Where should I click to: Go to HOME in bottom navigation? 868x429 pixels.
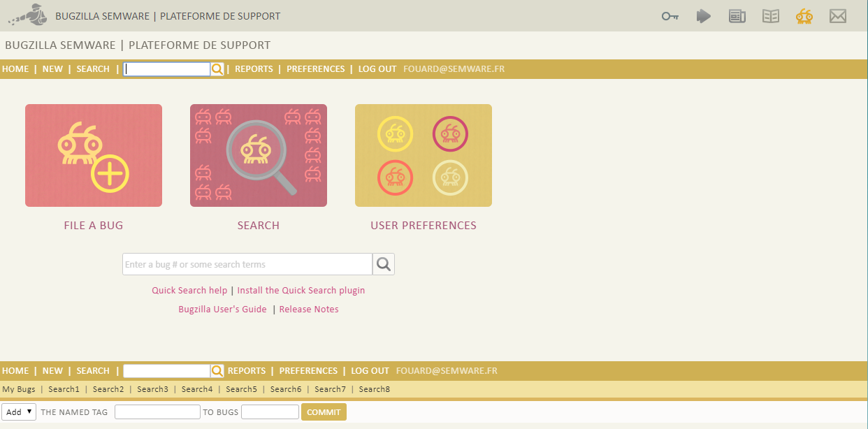pos(15,371)
